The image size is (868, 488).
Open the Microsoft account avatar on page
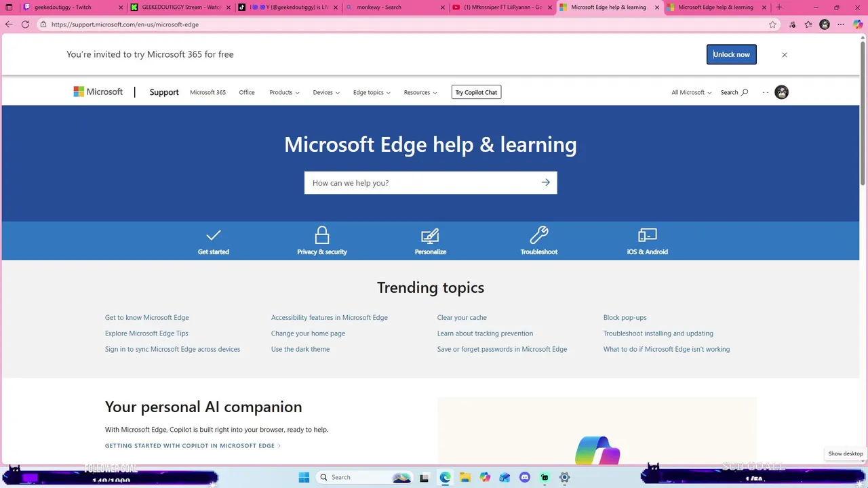pyautogui.click(x=782, y=92)
